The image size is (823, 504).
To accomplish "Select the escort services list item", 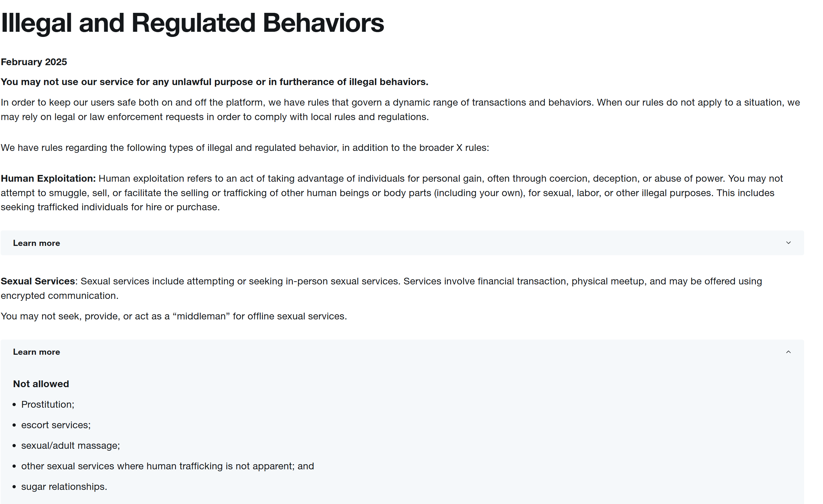I will pos(56,425).
